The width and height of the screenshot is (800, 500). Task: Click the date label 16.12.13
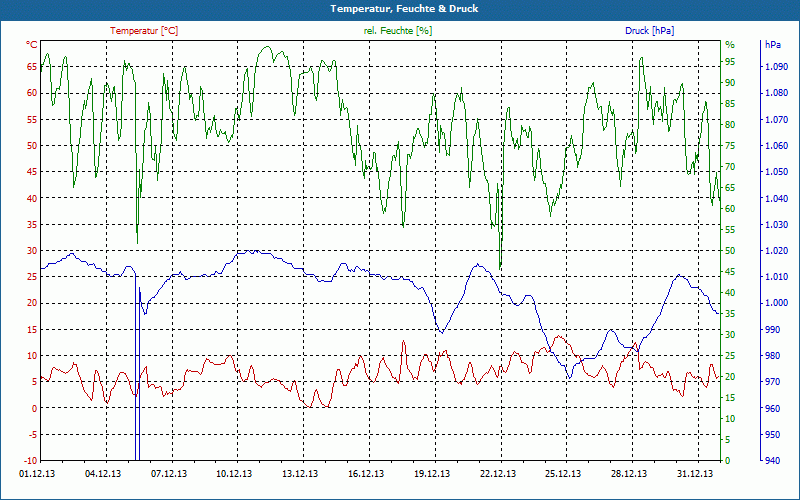coord(366,474)
